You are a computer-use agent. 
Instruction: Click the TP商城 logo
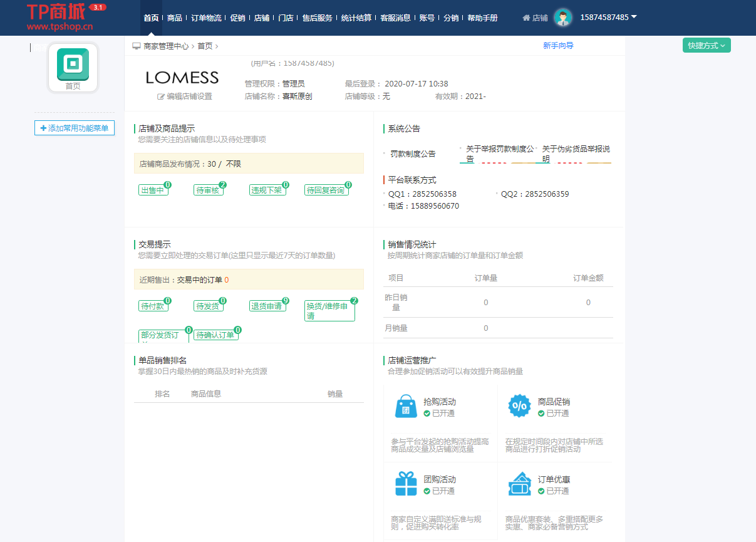[60, 17]
